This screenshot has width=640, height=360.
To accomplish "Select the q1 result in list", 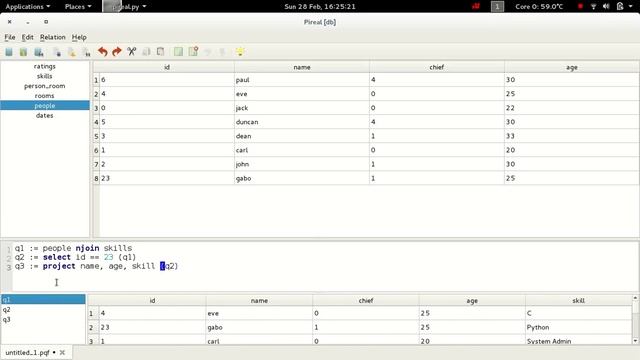I will 43,300.
